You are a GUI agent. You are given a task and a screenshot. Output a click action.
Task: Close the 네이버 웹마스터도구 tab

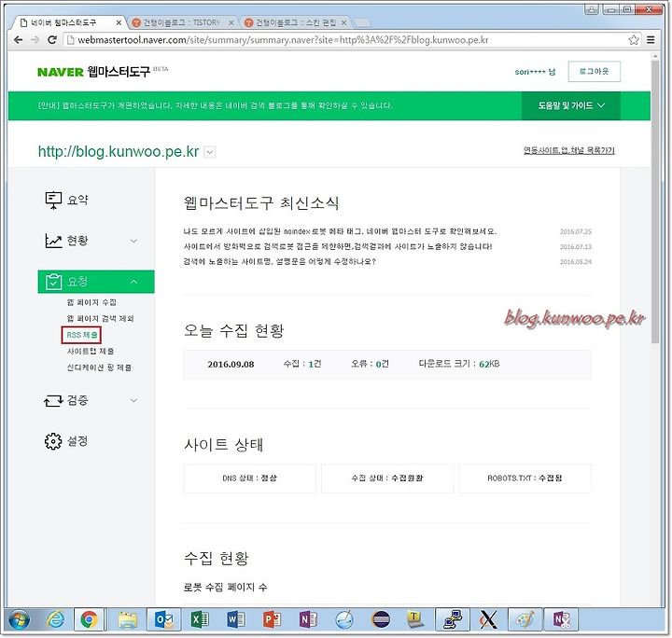click(x=119, y=22)
